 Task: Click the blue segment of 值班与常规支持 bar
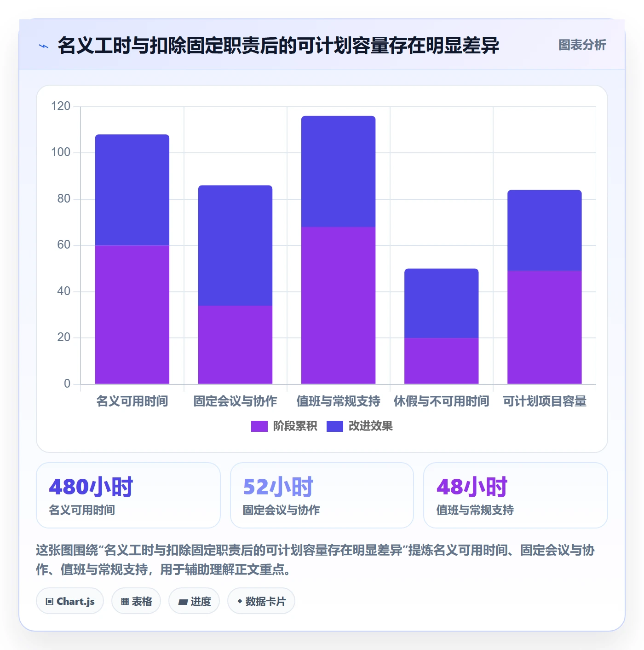(338, 171)
